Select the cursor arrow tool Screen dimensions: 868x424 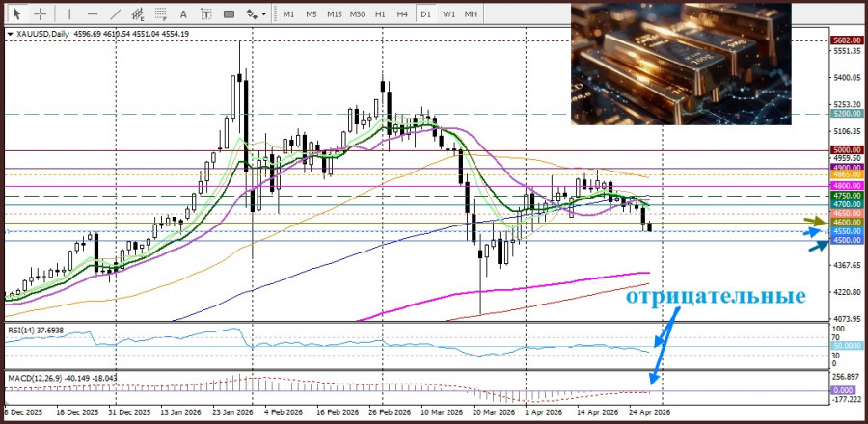[16, 14]
